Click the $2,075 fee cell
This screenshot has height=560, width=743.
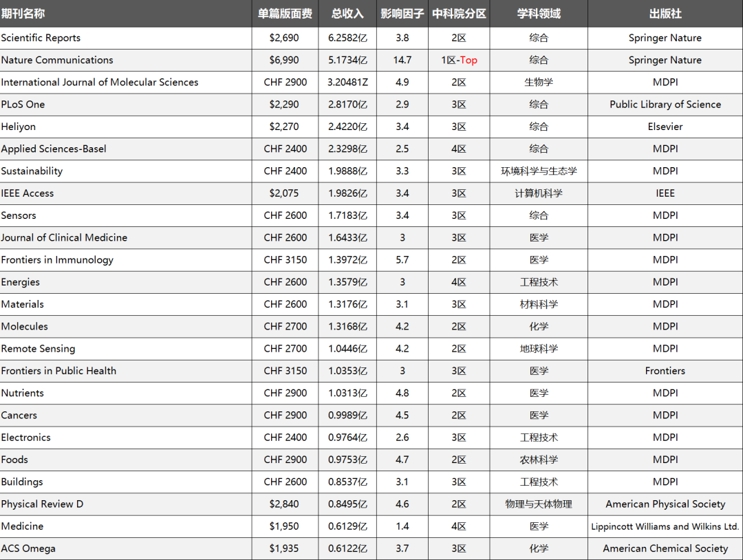[x=284, y=193]
